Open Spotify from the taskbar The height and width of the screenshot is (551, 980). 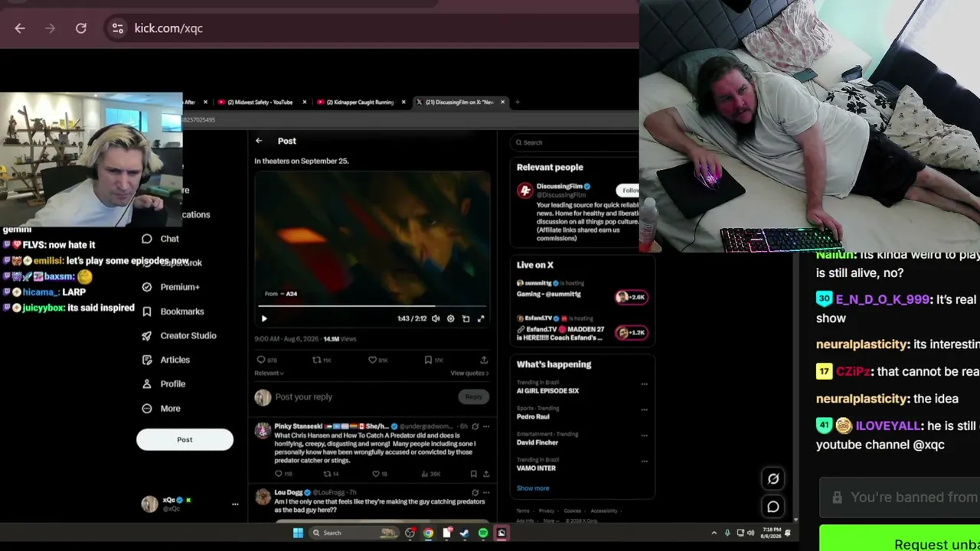tap(483, 533)
